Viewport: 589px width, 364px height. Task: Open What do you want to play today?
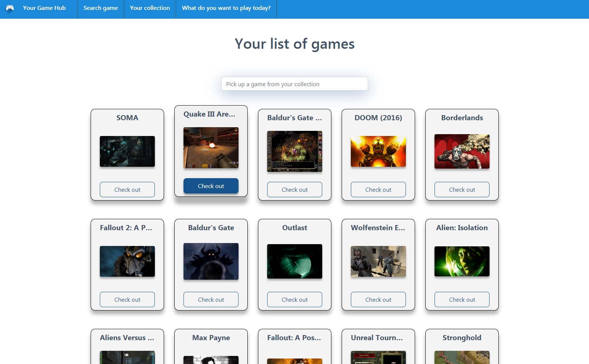tap(226, 8)
